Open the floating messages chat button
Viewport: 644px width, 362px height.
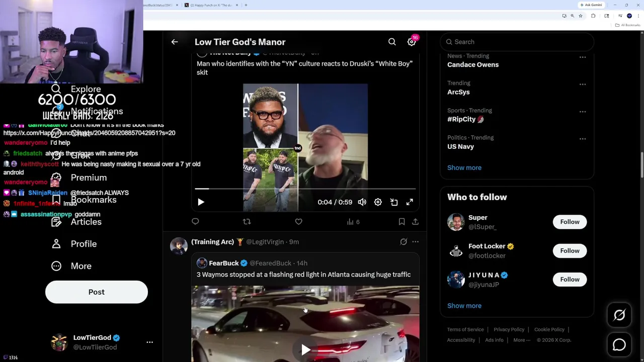pos(619,345)
